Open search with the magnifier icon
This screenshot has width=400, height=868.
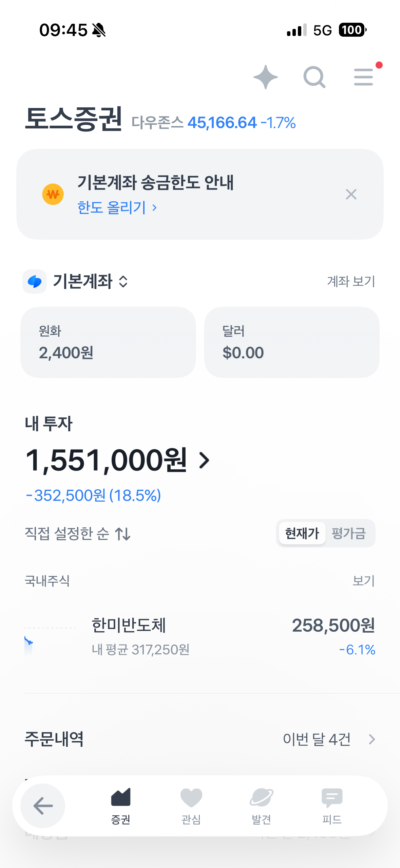coord(314,77)
